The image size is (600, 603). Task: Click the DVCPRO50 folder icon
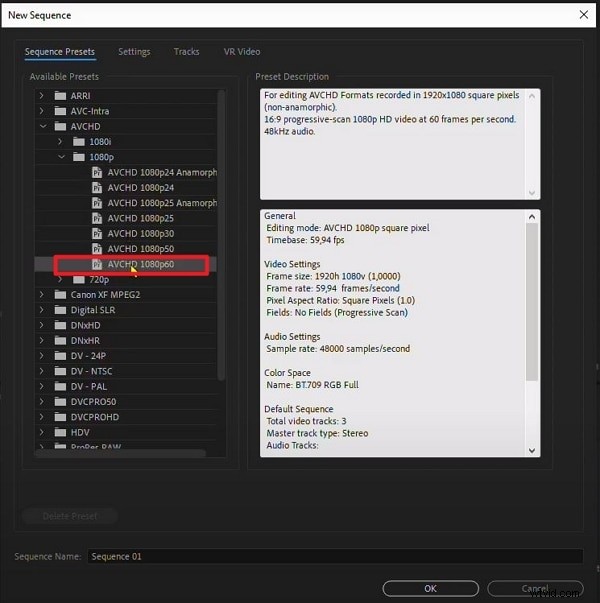tap(60, 402)
